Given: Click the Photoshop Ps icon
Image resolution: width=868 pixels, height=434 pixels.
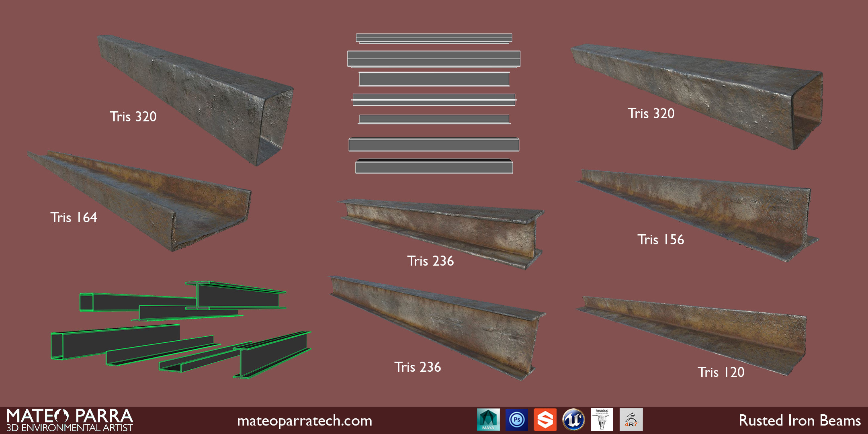Looking at the screenshot, I should 517,420.
